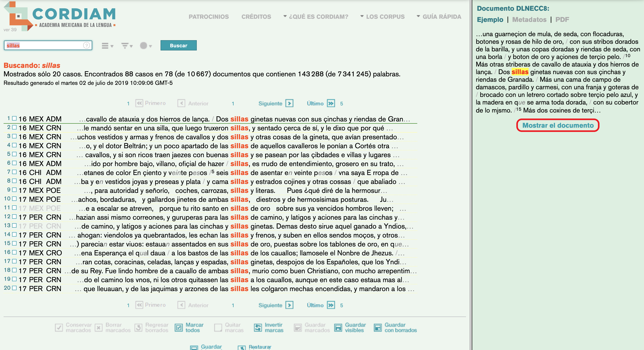
Task: Open the list view options icon
Action: (x=107, y=46)
